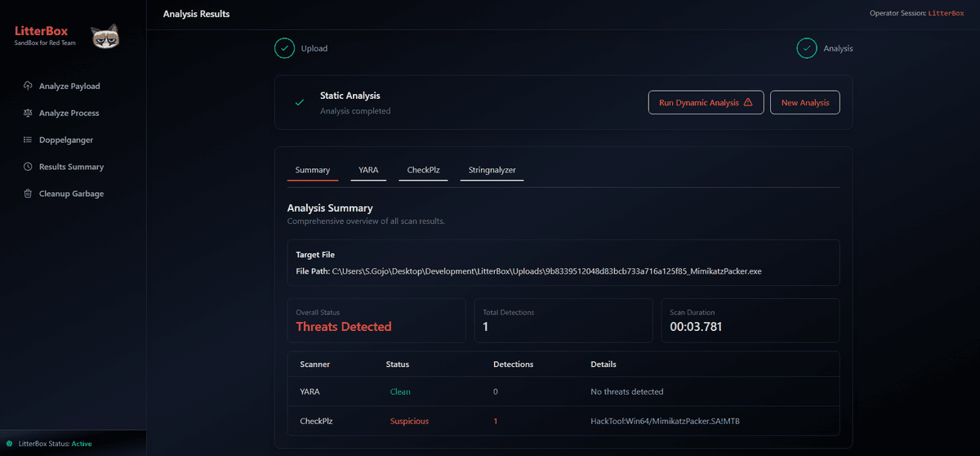Click the YARA scanner row name
Screen dimensions: 980x456
(310, 391)
